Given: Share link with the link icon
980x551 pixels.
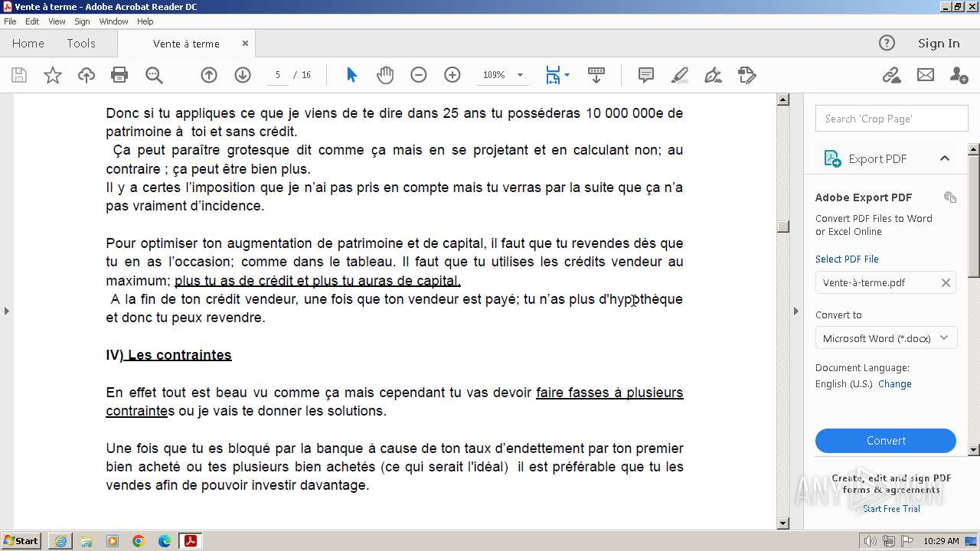Looking at the screenshot, I should click(x=891, y=75).
